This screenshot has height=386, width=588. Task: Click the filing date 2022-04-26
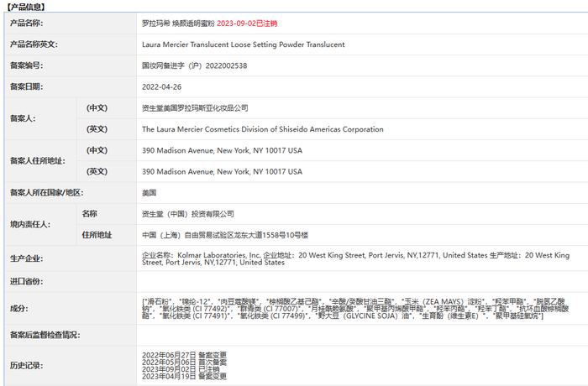click(x=161, y=86)
